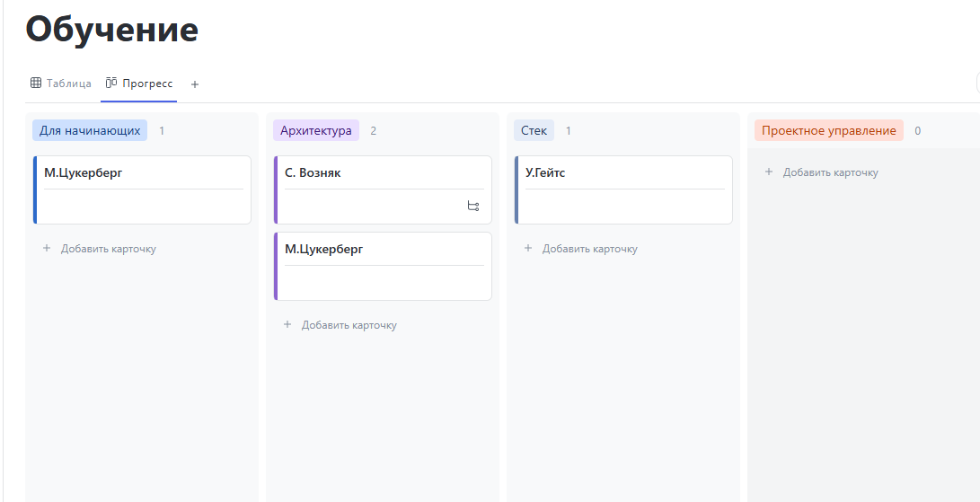980x502 pixels.
Task: Add card under Архитектура
Action: [349, 325]
